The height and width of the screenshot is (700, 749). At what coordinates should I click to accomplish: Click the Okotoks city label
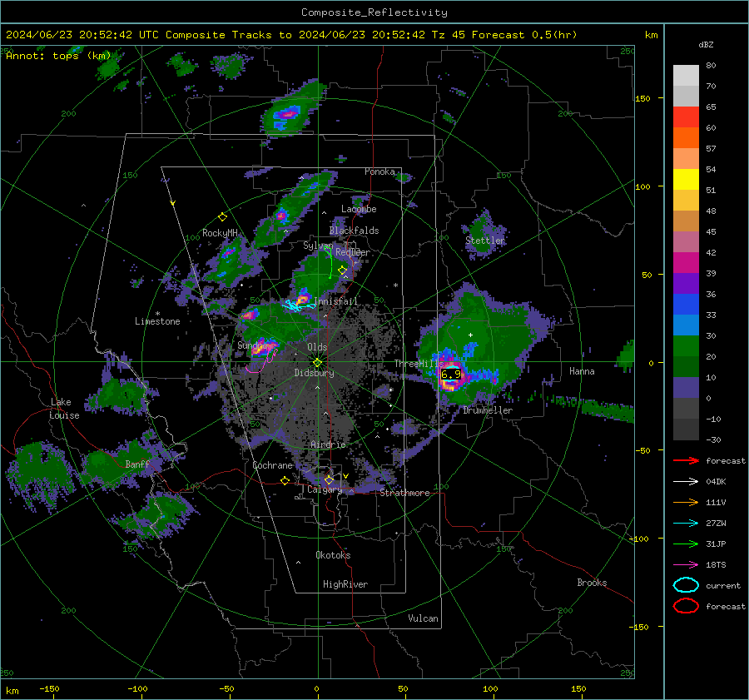(333, 555)
